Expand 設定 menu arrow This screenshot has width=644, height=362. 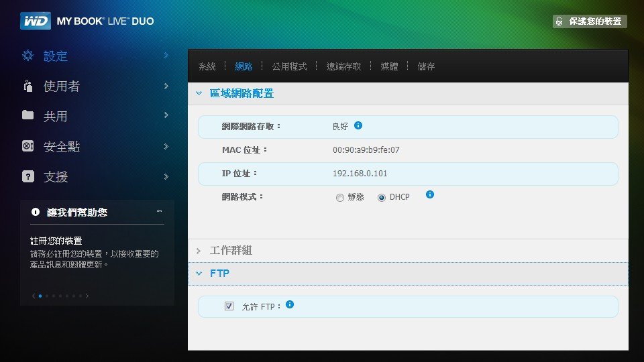[166, 56]
